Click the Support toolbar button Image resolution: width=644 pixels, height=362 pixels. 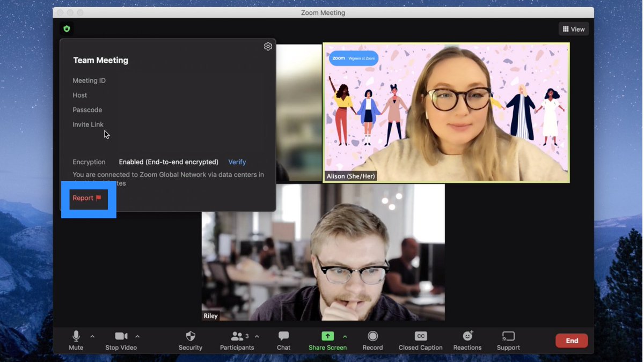click(508, 341)
